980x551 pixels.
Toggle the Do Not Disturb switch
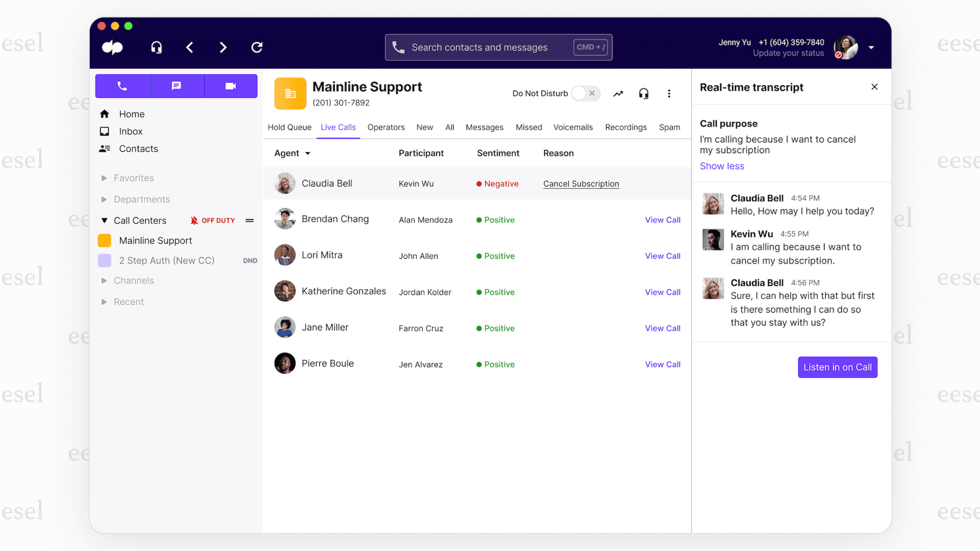(x=586, y=93)
